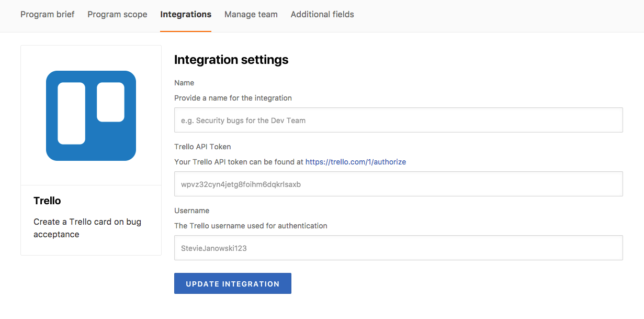Image resolution: width=644 pixels, height=319 pixels.
Task: Open the Additional fields tab
Action: [322, 15]
